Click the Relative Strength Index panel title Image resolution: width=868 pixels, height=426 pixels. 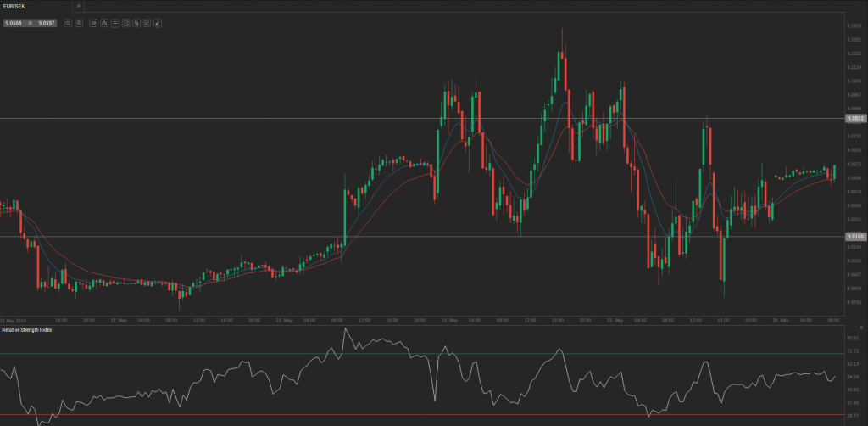coord(27,329)
